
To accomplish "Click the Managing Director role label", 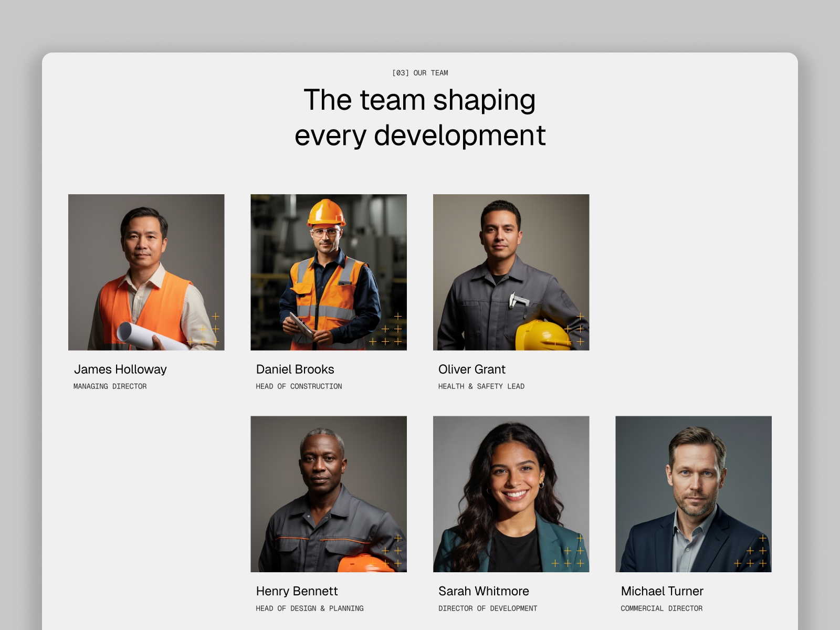I will 110,386.
